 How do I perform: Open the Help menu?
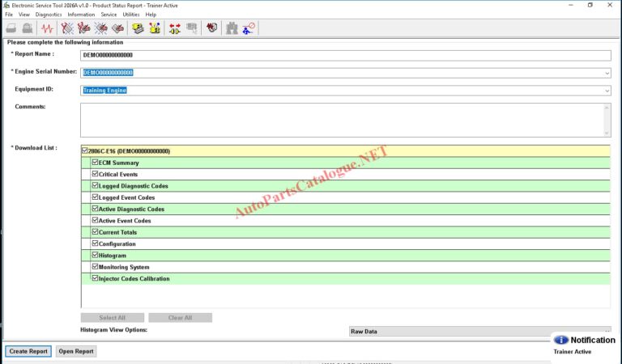click(x=151, y=15)
